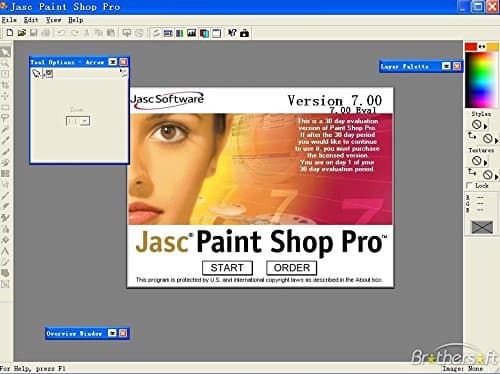
Task: Expand the foreground Styles flyout arrow
Action: pyautogui.click(x=485, y=126)
